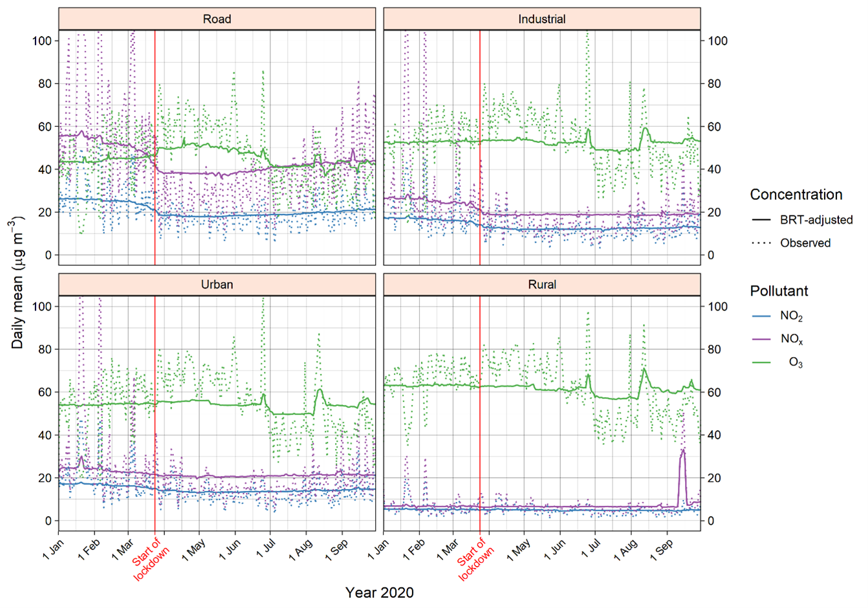The height and width of the screenshot is (608, 868).
Task: Click the 'Pollutant' legend title
Action: (x=779, y=291)
